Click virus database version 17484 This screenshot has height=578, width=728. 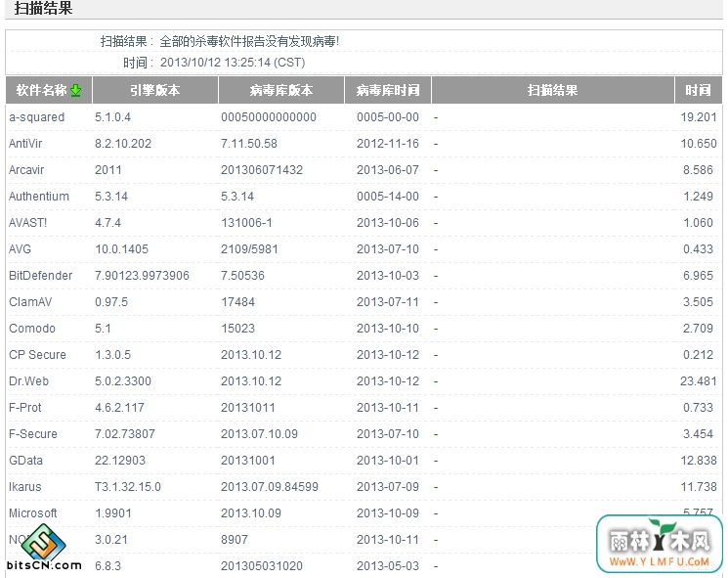(237, 302)
